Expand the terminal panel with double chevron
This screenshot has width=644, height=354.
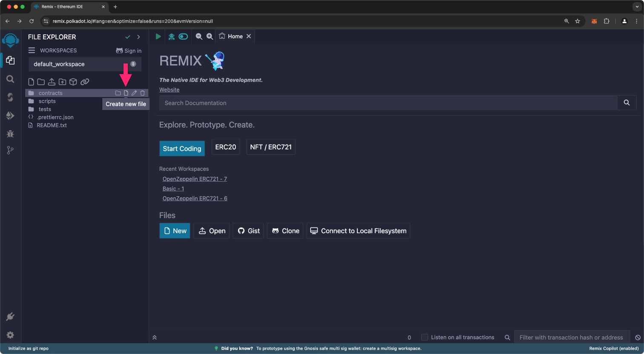point(155,337)
